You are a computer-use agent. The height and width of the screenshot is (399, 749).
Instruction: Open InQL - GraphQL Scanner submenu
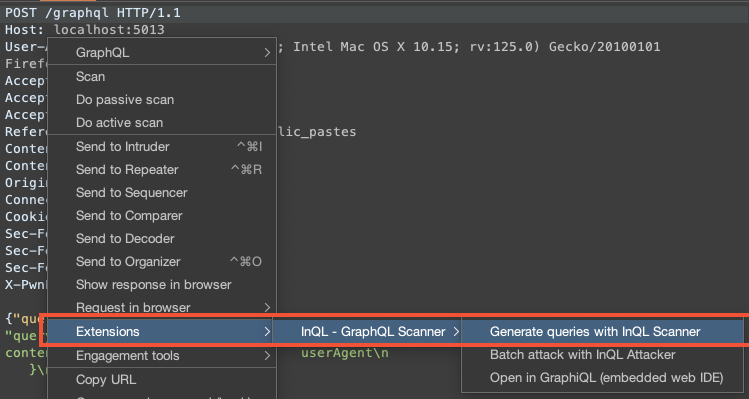(366, 331)
